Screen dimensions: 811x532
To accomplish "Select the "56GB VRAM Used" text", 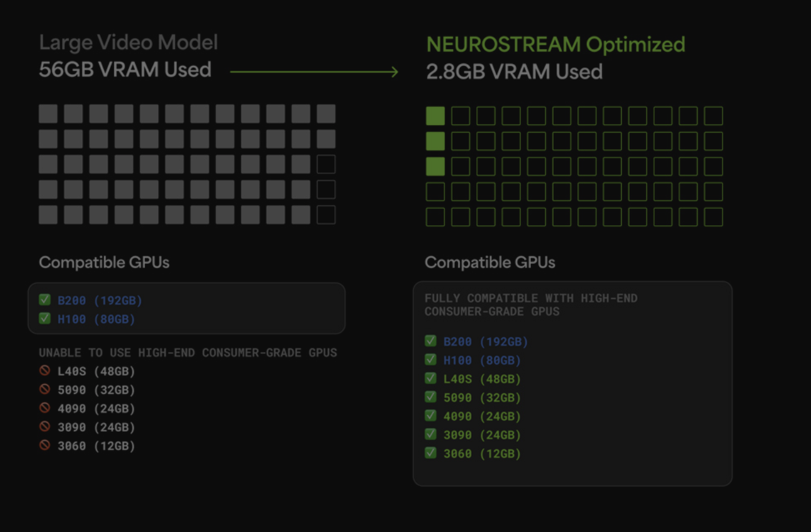I will tap(125, 69).
